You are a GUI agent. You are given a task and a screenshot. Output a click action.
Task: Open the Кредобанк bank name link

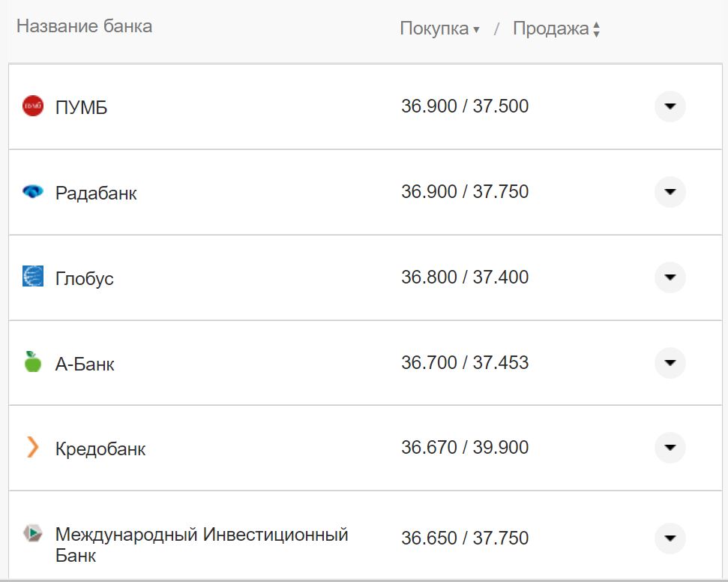100,450
